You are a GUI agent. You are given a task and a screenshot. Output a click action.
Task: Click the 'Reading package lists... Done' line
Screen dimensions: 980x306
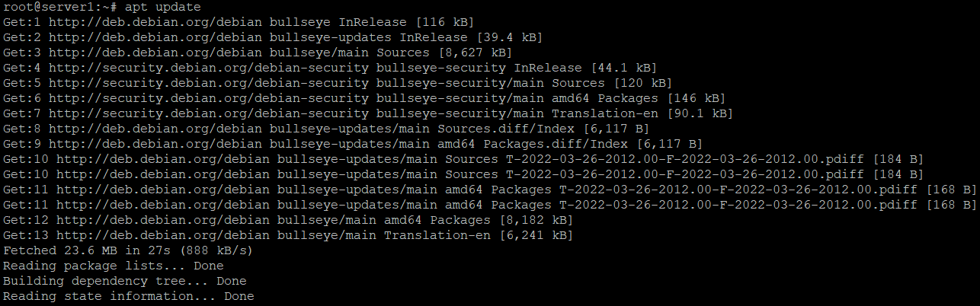[x=114, y=266]
